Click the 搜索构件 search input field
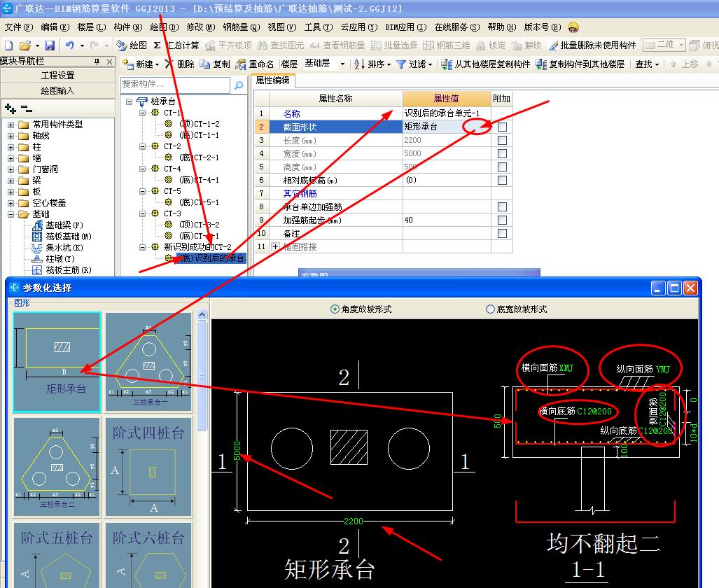719x588 pixels. [x=176, y=85]
